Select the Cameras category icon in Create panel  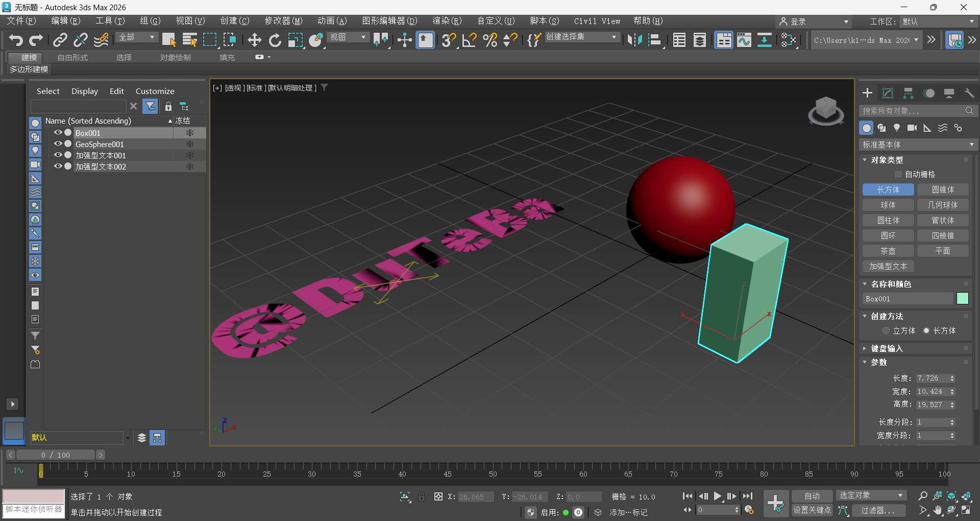tap(912, 128)
